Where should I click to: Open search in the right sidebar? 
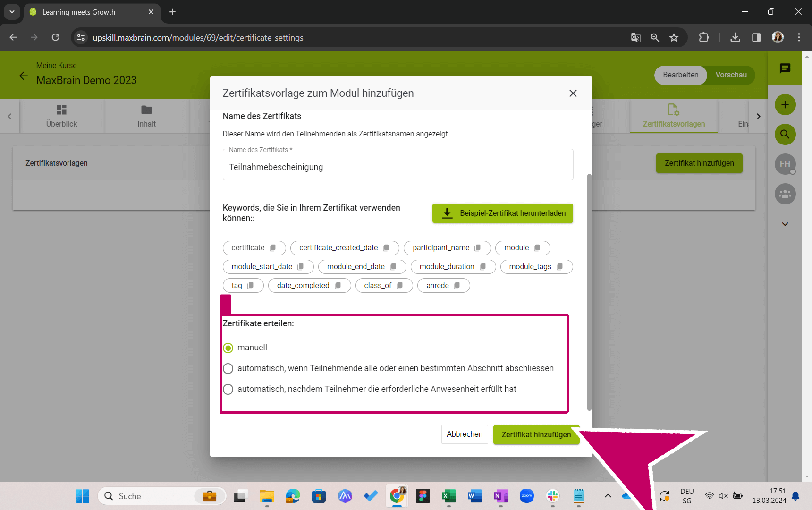pos(785,135)
